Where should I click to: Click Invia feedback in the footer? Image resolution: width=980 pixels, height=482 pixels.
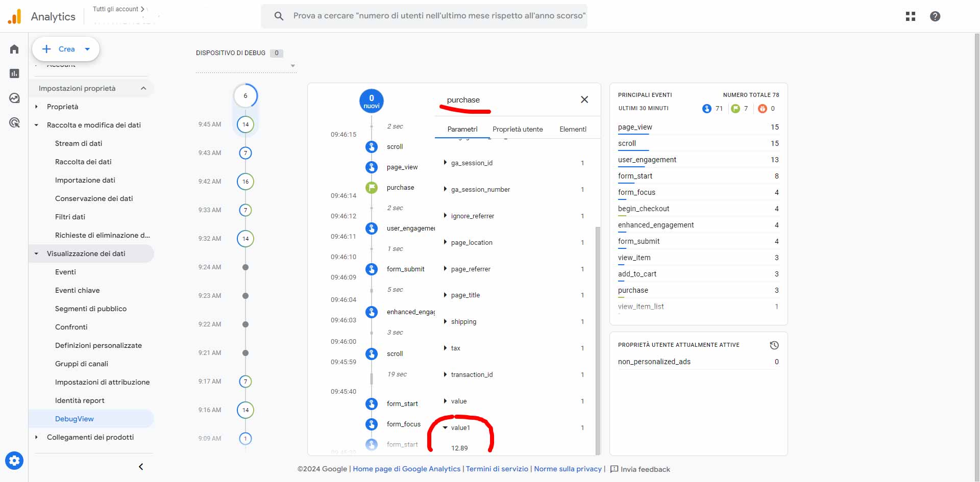coord(640,469)
